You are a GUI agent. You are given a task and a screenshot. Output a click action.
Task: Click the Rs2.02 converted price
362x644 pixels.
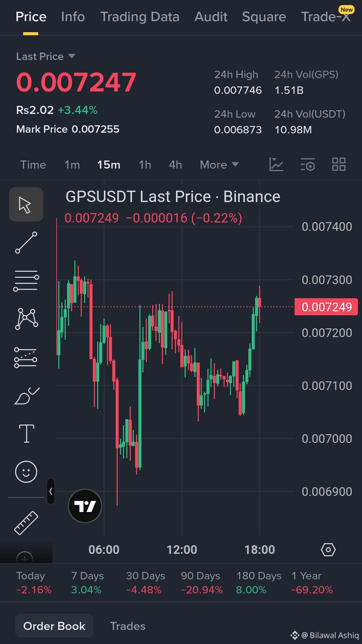point(35,110)
